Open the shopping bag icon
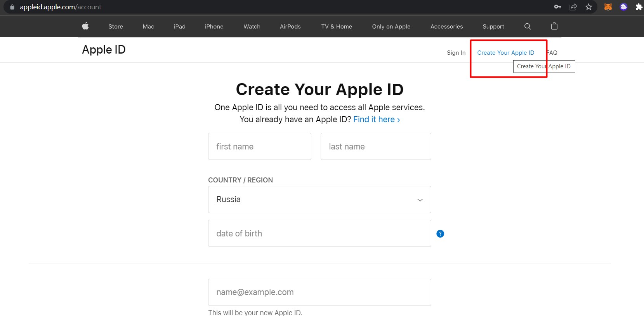Screen dimensions: 644x316 pos(554,26)
